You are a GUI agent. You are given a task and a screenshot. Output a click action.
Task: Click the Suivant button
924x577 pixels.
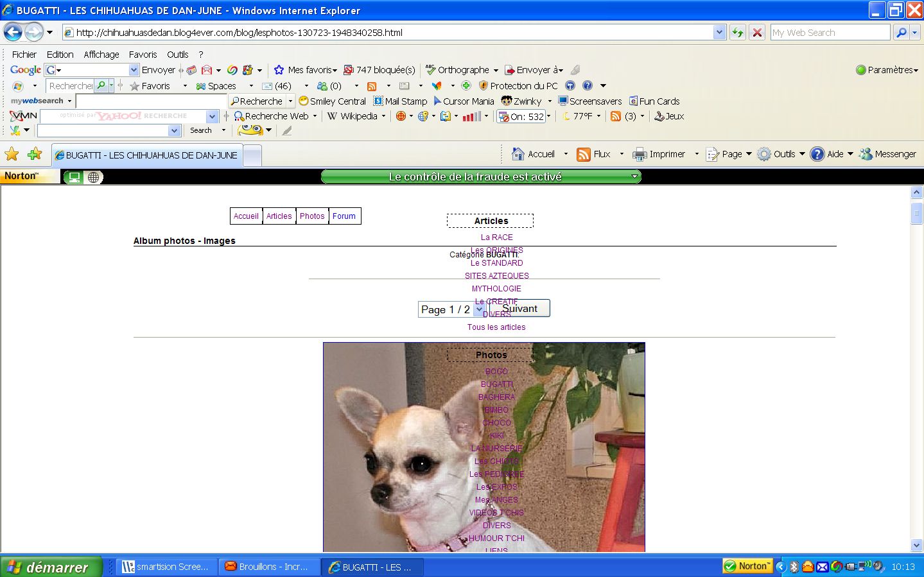pyautogui.click(x=519, y=309)
